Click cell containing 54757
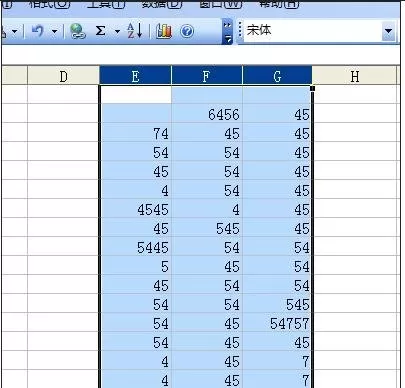The image size is (405, 388). click(x=277, y=323)
